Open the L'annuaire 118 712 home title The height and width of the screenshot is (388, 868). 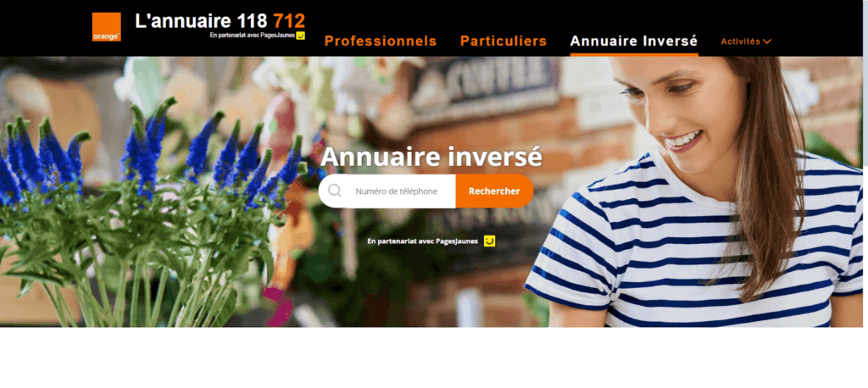(220, 21)
